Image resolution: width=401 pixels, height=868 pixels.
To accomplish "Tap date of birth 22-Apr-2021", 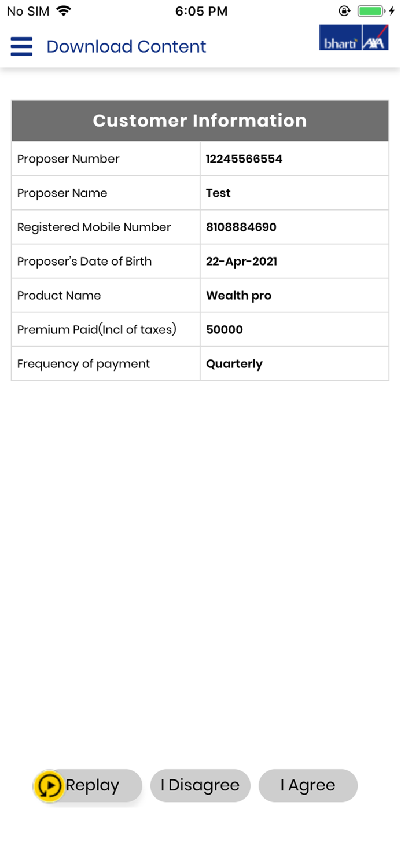I will pyautogui.click(x=241, y=262).
